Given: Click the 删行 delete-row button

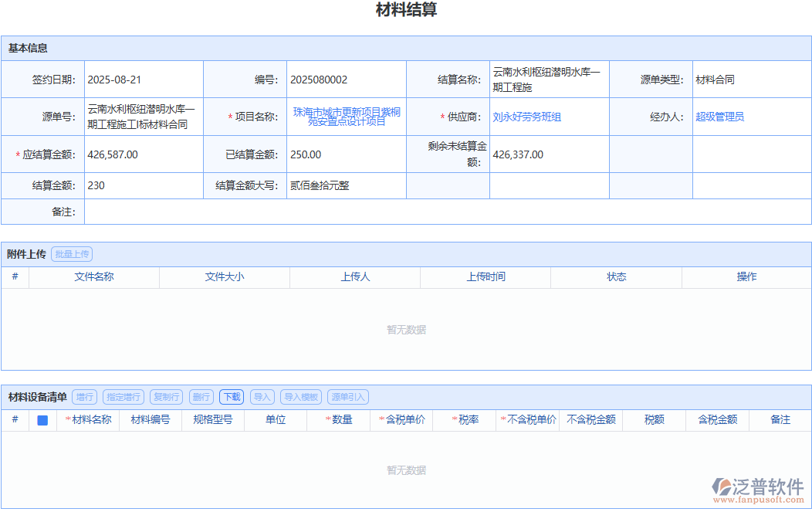Looking at the screenshot, I should coord(201,396).
